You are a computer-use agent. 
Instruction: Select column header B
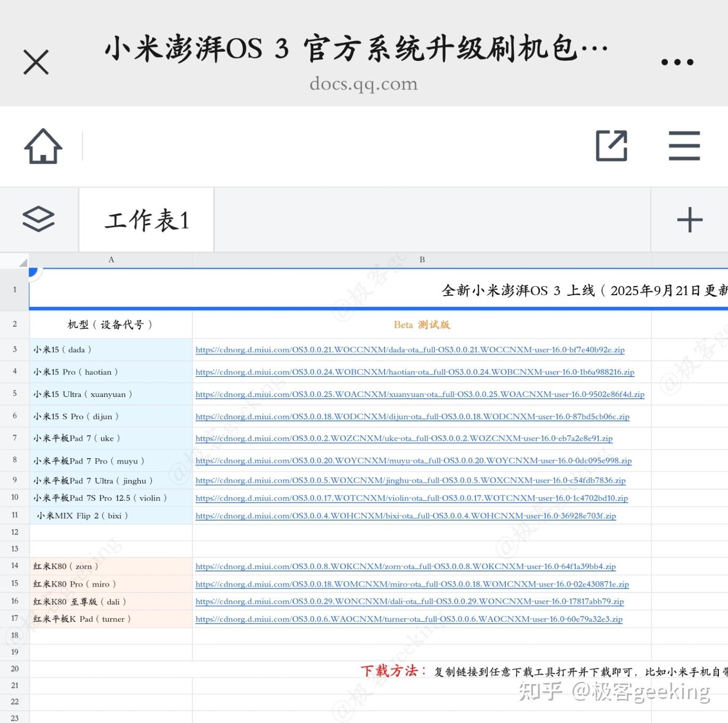coord(422,259)
